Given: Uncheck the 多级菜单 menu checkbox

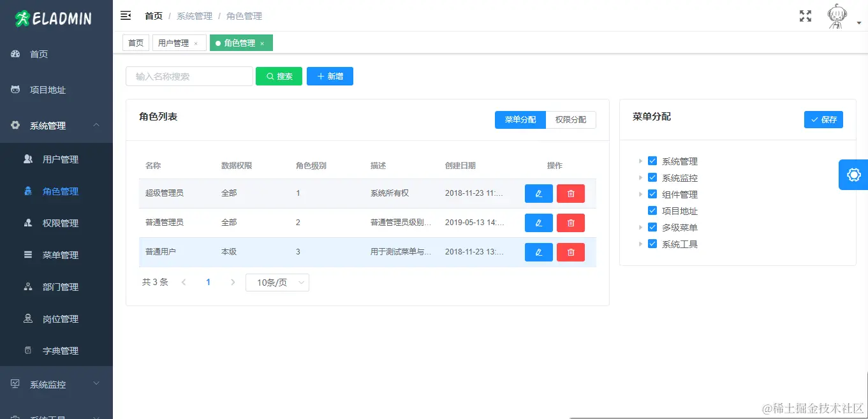Looking at the screenshot, I should 652,227.
